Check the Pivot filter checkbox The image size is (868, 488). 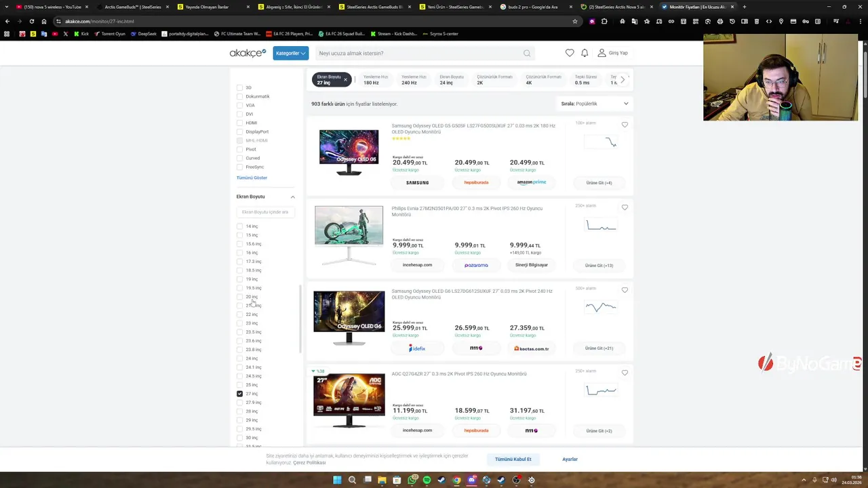pos(239,149)
